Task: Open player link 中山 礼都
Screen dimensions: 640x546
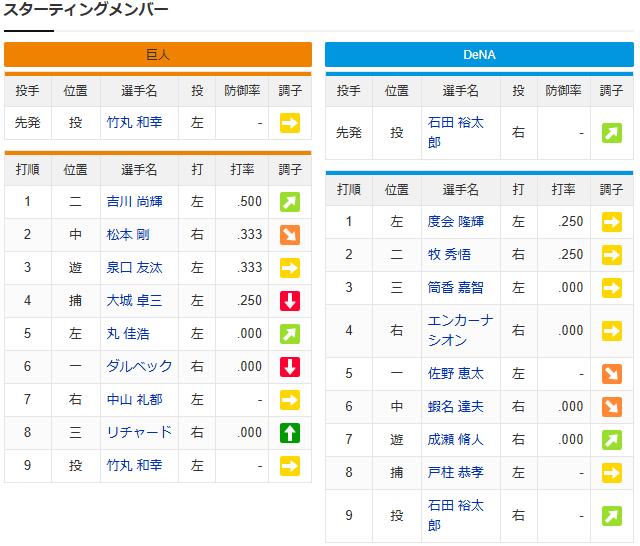Action: point(134,400)
